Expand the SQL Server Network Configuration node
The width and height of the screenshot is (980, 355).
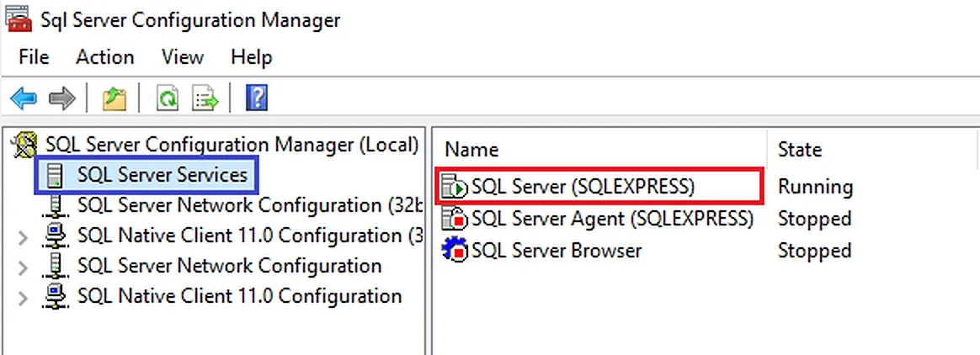tap(23, 268)
